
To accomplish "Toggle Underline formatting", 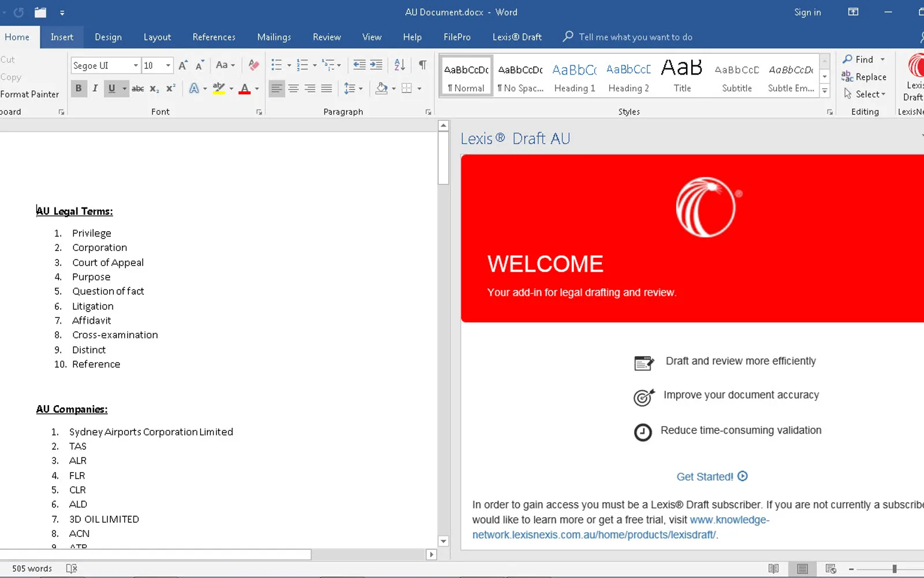I will pos(111,88).
